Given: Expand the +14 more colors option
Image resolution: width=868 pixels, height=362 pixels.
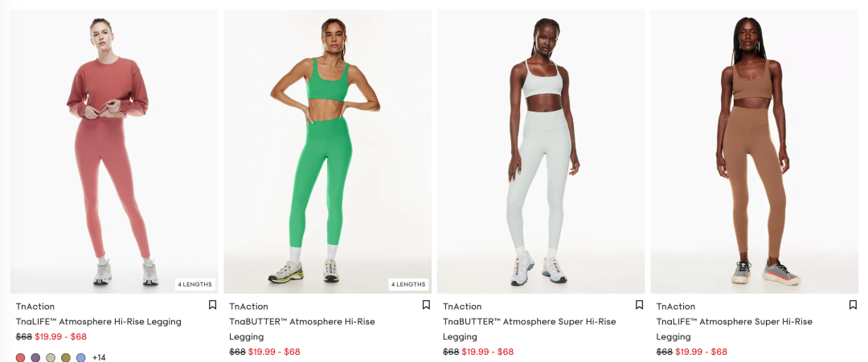Looking at the screenshot, I should pyautogui.click(x=99, y=357).
